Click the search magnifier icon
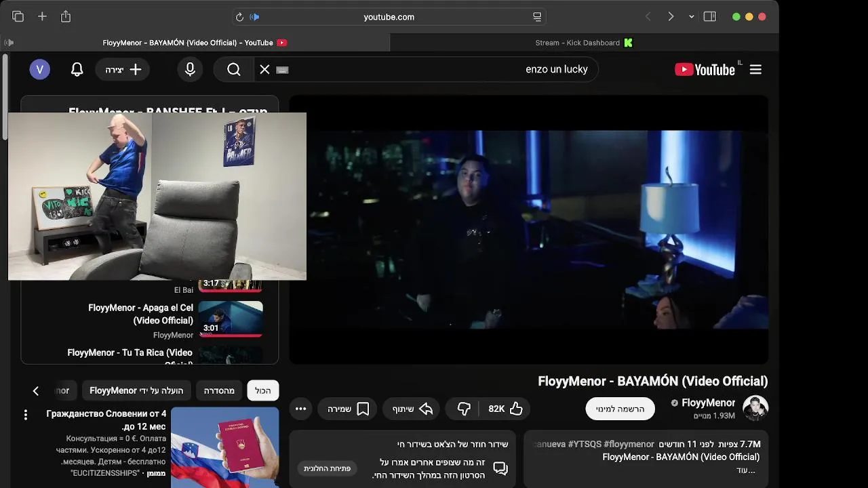The width and height of the screenshot is (868, 488). coord(234,69)
